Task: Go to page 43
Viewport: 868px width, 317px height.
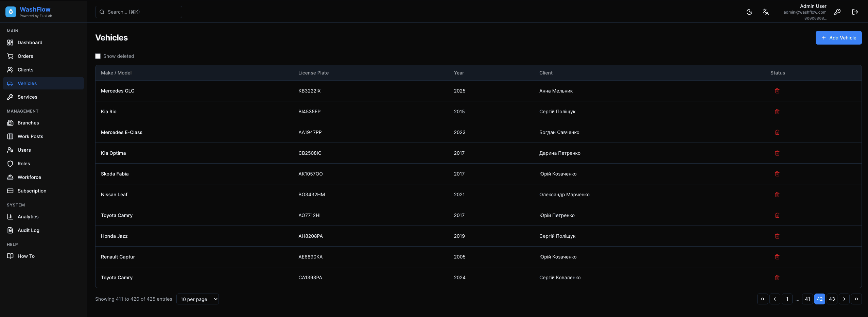Action: pyautogui.click(x=832, y=299)
